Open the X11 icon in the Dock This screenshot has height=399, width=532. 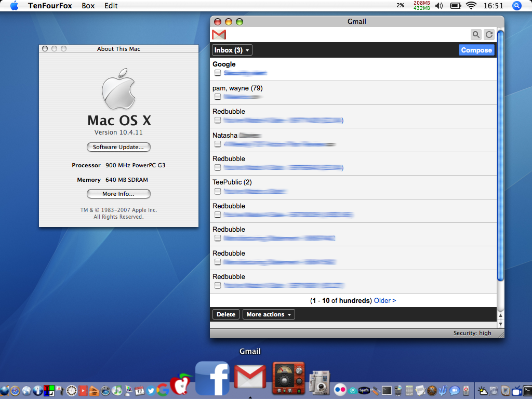point(432,391)
